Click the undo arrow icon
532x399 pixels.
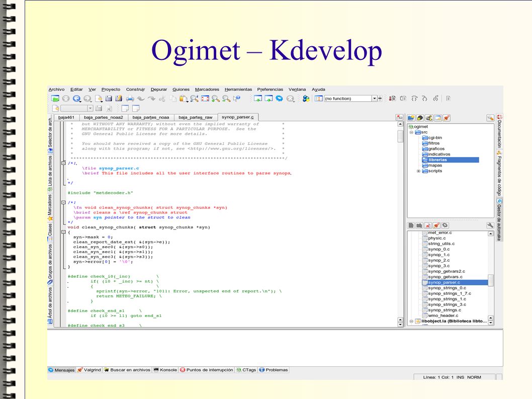141,99
